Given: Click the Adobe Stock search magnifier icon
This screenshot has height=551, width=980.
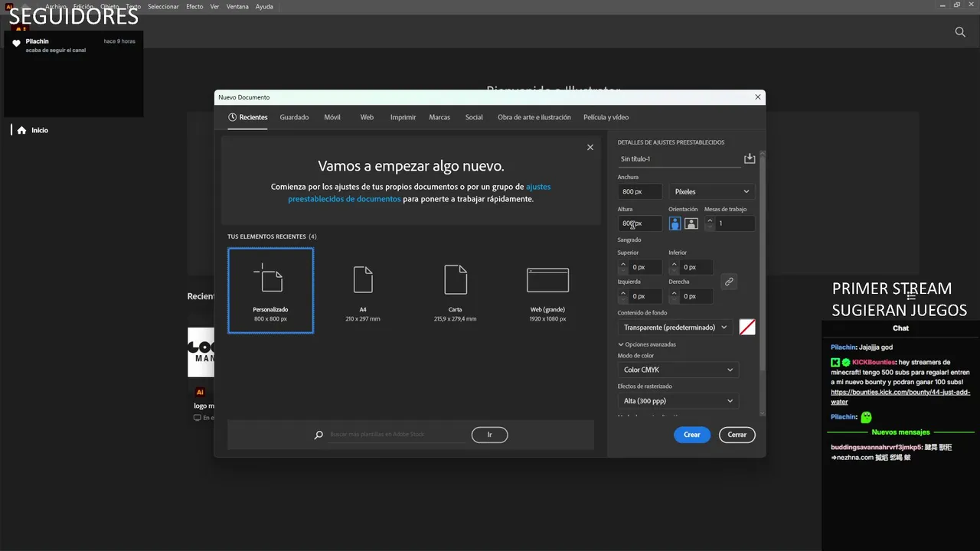Looking at the screenshot, I should point(318,435).
